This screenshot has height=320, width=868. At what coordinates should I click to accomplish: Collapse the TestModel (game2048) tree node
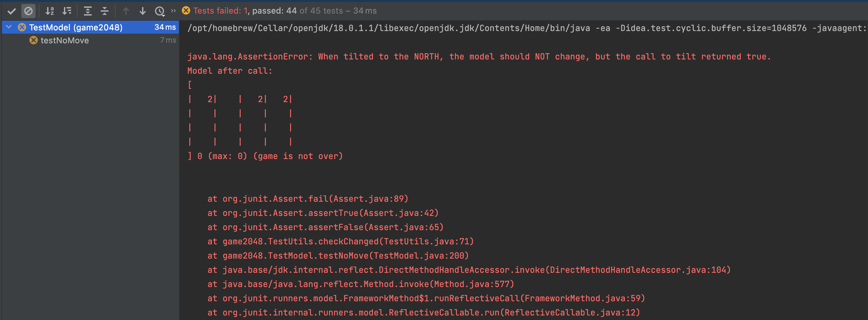[x=9, y=27]
